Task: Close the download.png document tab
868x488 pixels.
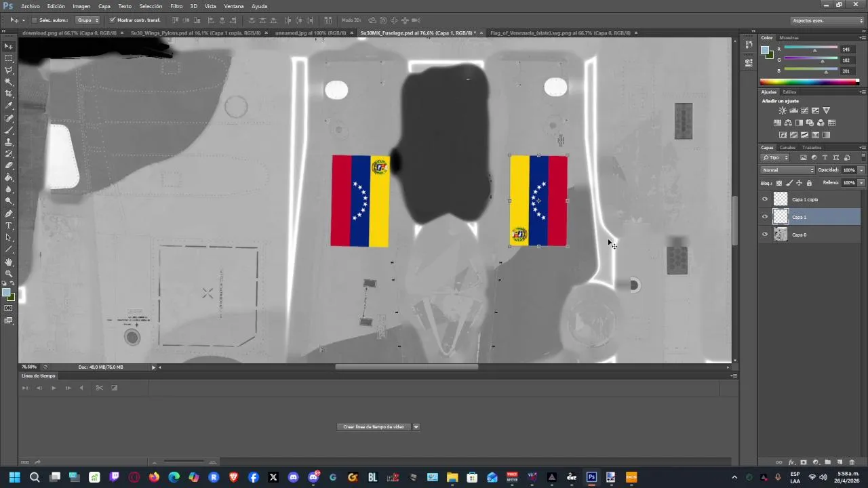Action: (x=122, y=33)
